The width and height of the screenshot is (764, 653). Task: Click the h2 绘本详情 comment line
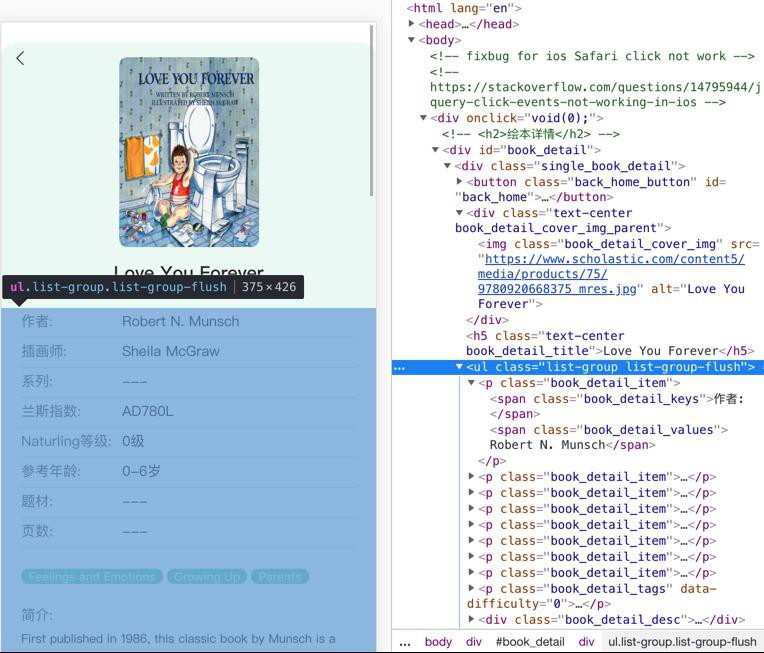click(531, 134)
